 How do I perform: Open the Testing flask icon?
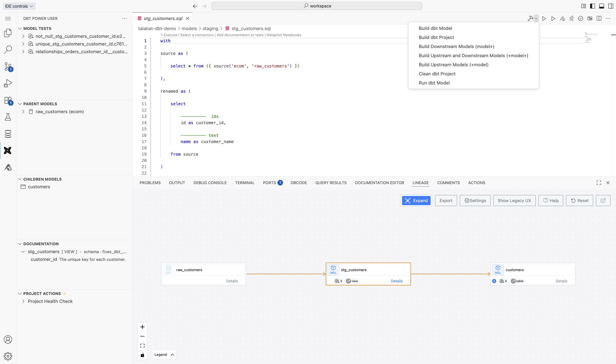coord(8,117)
